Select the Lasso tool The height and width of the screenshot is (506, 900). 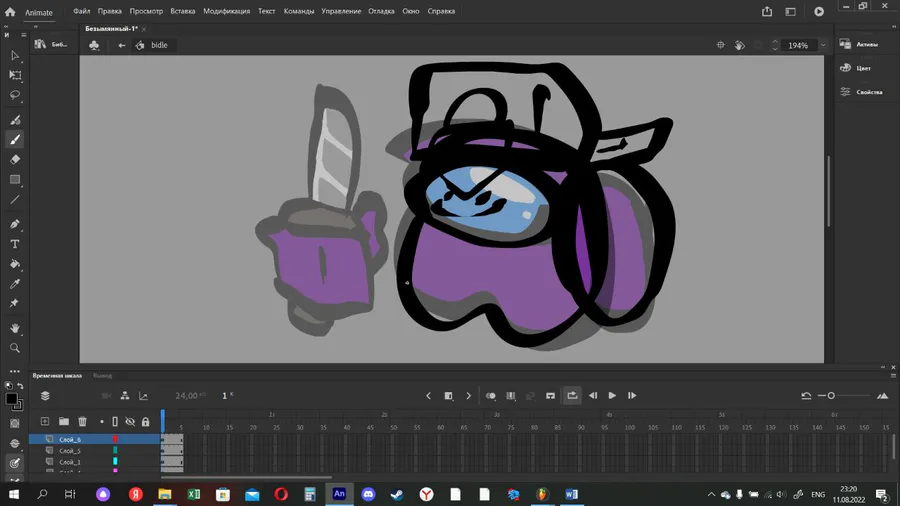(15, 95)
